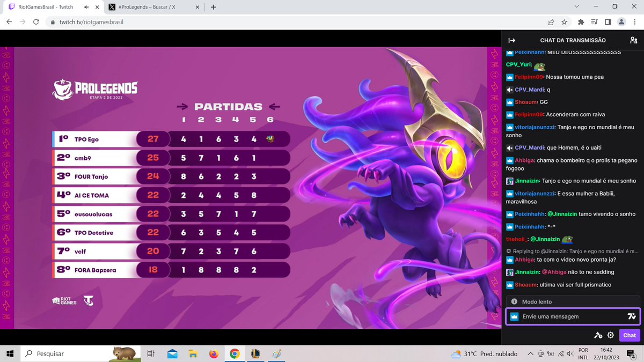This screenshot has width=644, height=362.
Task: Click the TPO Ego first place row
Action: pos(171,139)
